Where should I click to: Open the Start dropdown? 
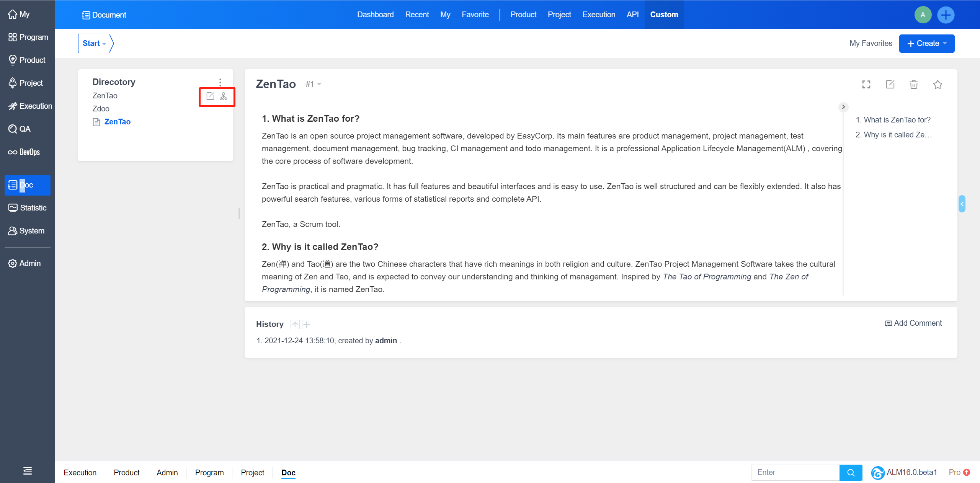pos(94,43)
